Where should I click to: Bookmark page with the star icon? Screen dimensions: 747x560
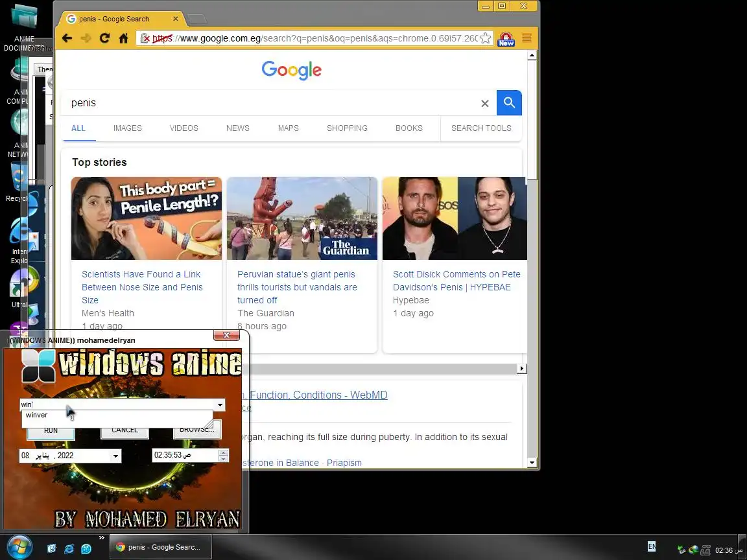point(485,38)
